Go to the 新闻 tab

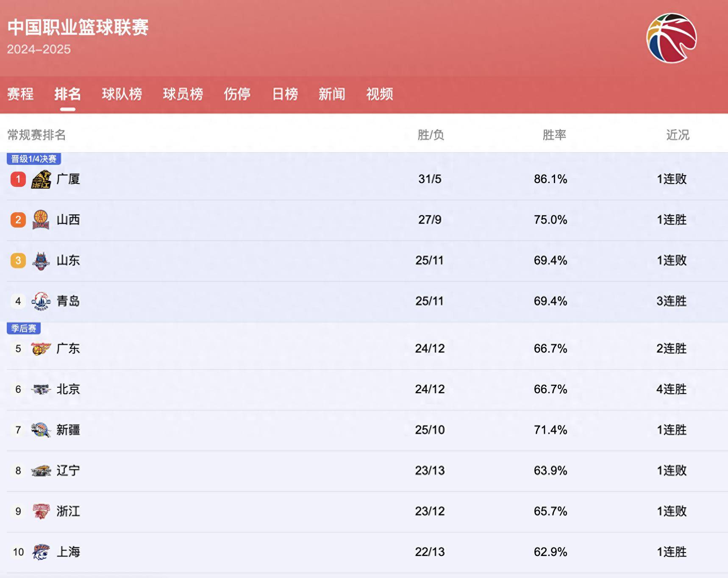tap(332, 94)
